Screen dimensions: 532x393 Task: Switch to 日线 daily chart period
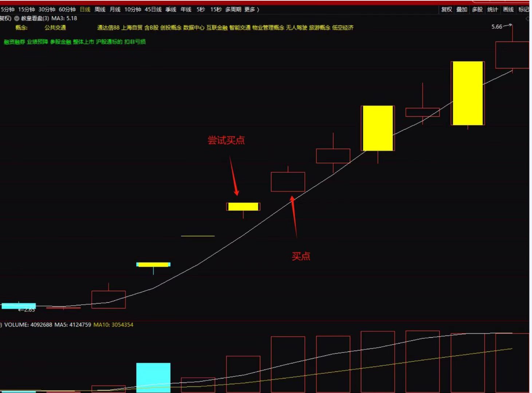[x=85, y=9]
